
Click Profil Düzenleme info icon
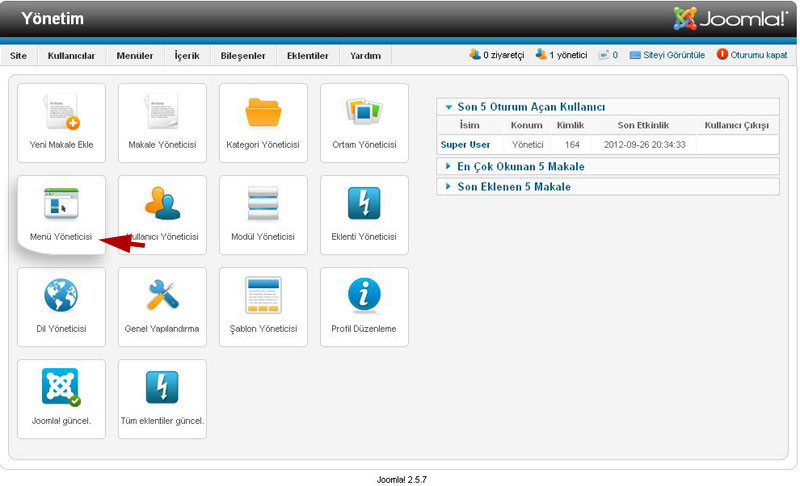point(364,296)
